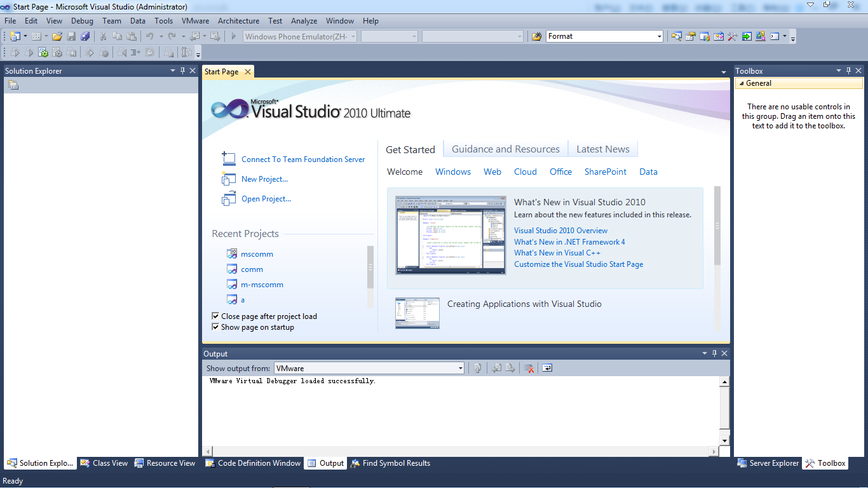Click the Undo arrow icon

149,36
